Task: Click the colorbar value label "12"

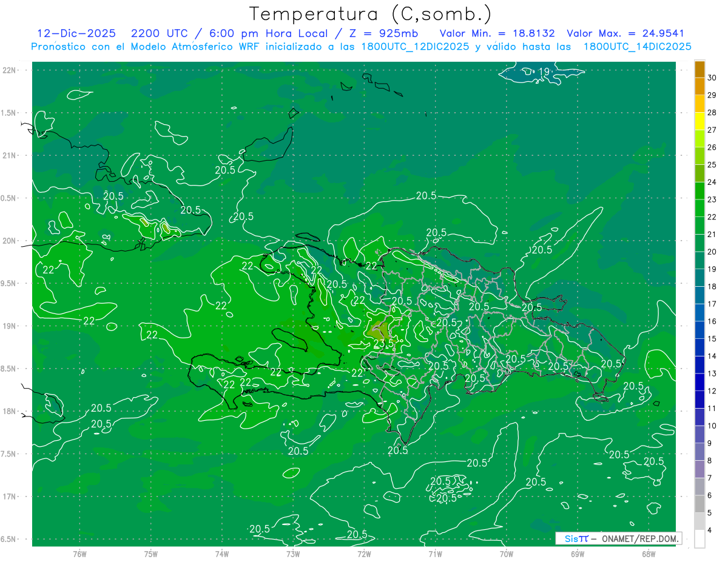Action: click(712, 391)
